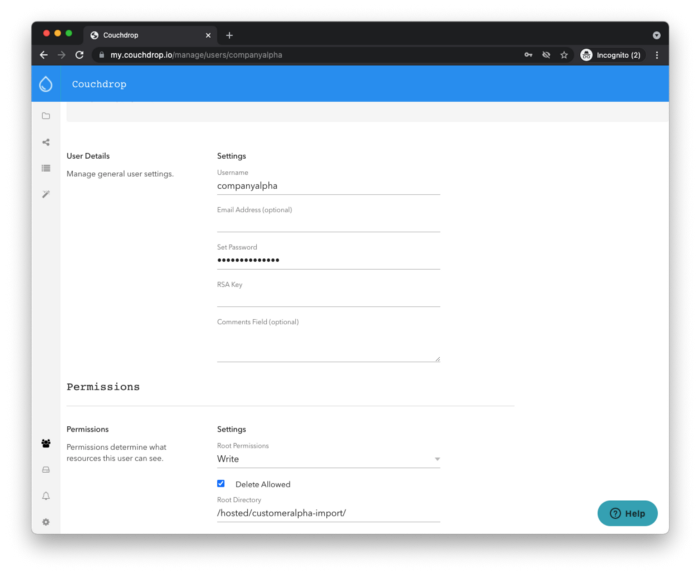Uncheck the Delete Allowed checkbox
Screen dimensions: 700x575
221,483
